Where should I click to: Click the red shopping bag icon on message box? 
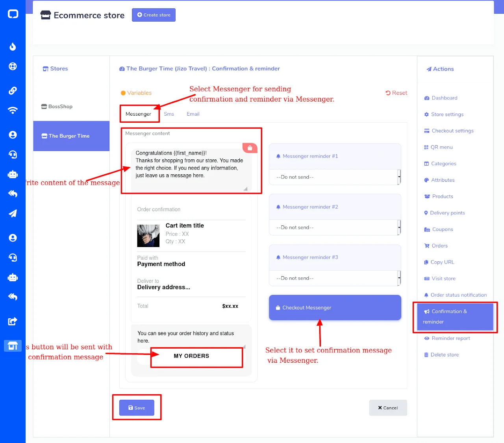(250, 148)
